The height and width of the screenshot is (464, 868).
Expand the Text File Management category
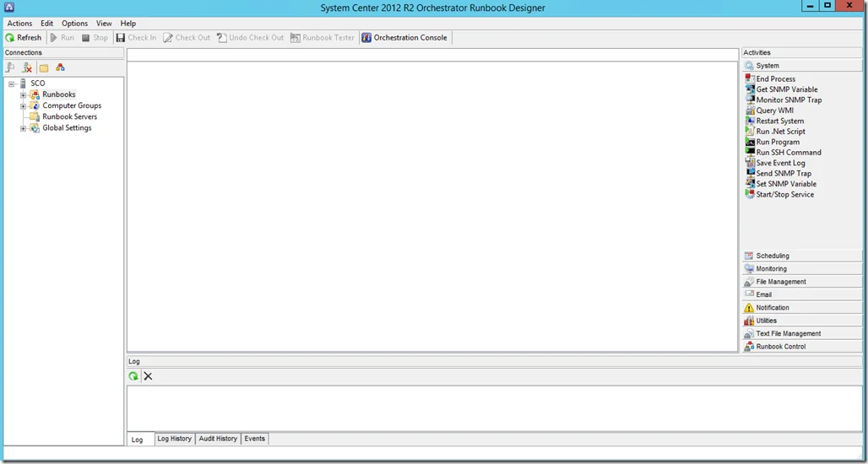point(802,334)
